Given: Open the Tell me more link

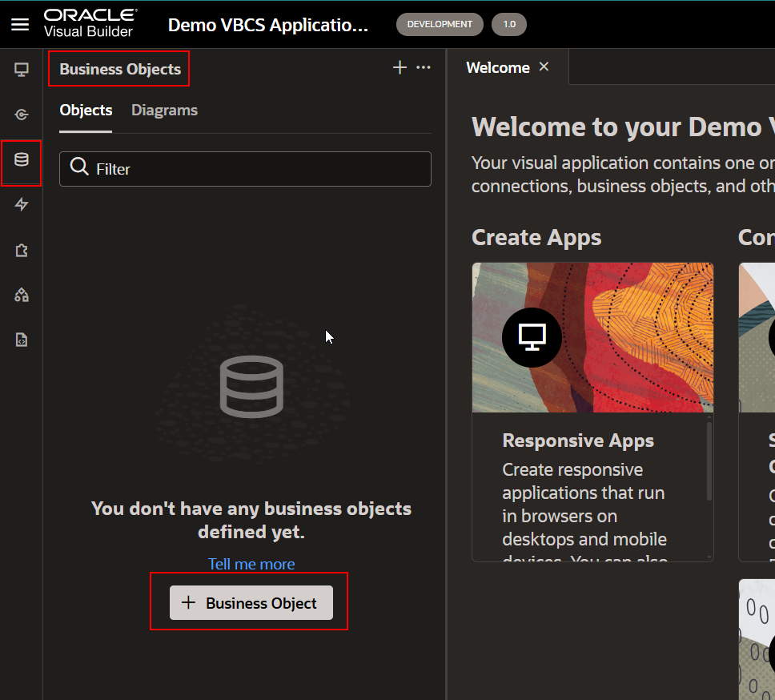Looking at the screenshot, I should pyautogui.click(x=251, y=564).
